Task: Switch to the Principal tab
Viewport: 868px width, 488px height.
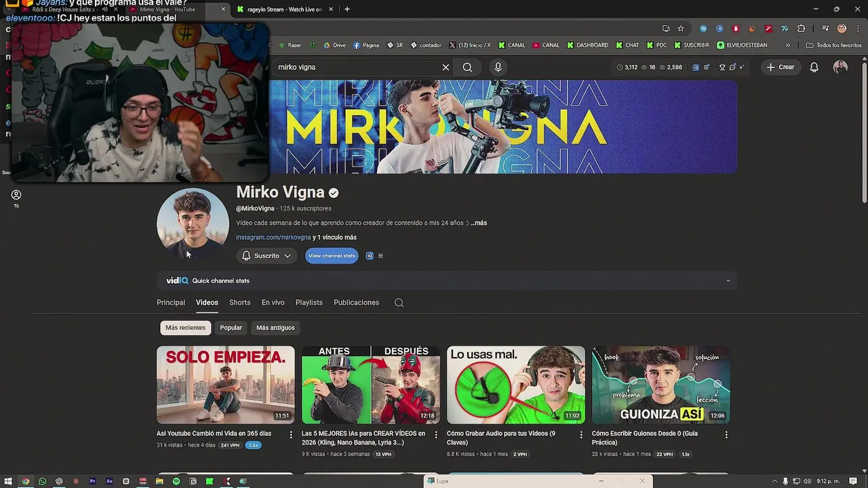Action: point(171,303)
